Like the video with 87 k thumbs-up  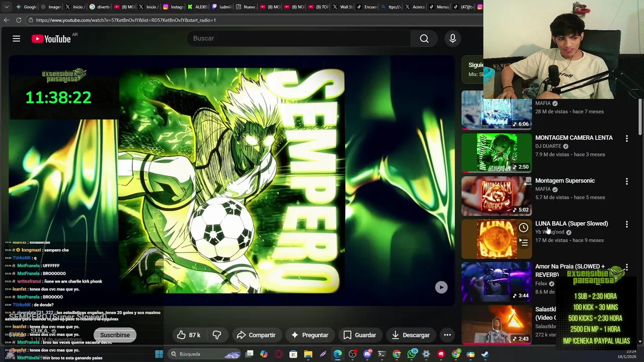(189, 335)
